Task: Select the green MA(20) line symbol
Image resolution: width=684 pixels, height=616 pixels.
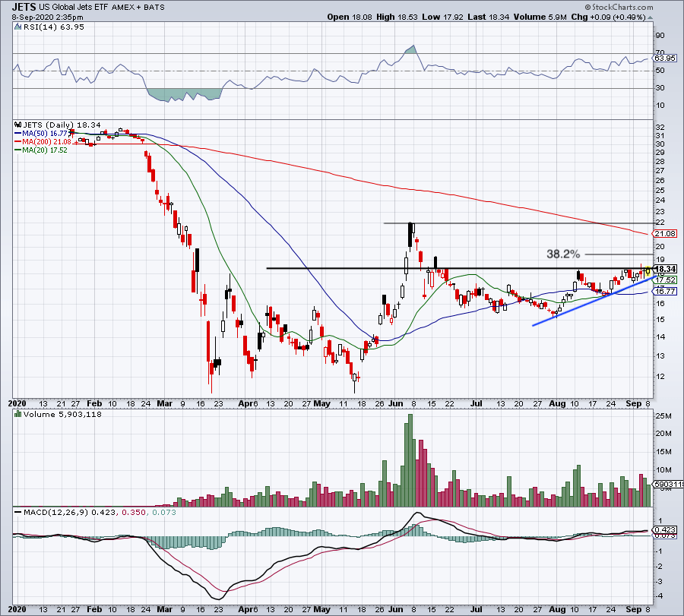Action: tap(17, 150)
